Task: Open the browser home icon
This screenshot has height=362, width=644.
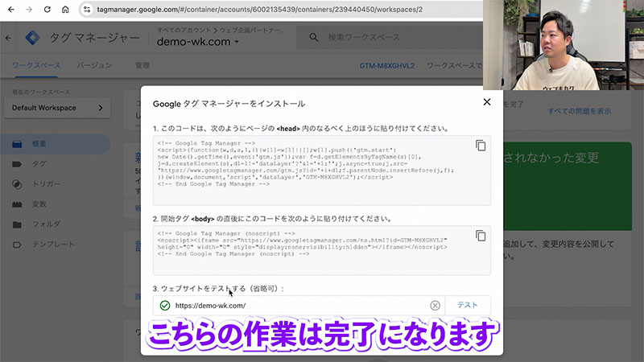Action: coord(65,10)
